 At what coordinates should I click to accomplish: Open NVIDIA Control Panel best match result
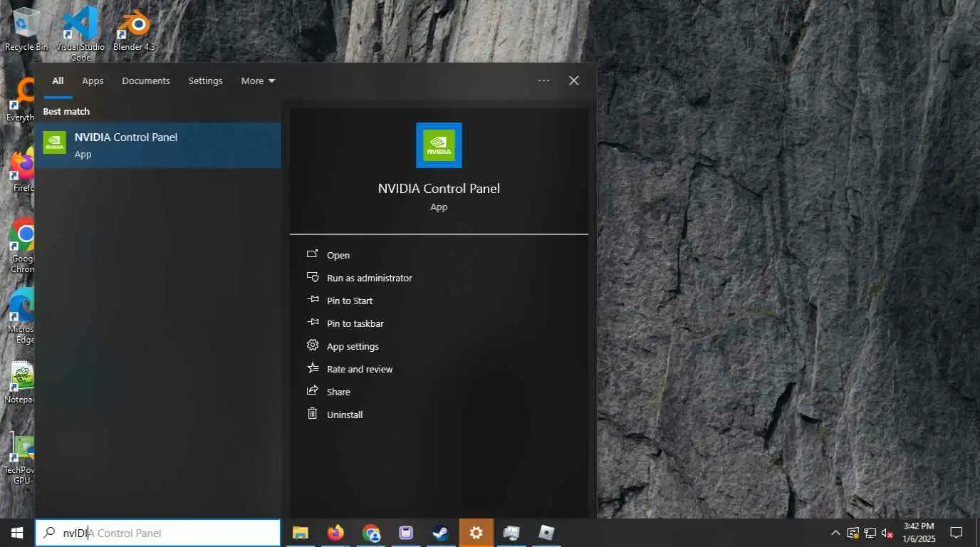pos(158,145)
